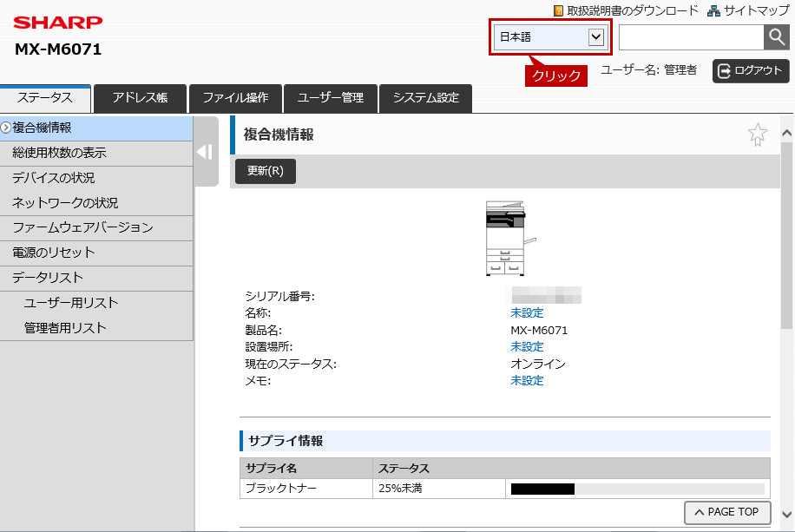The width and height of the screenshot is (795, 532).
Task: Click the オンライン status value
Action: pos(538,365)
